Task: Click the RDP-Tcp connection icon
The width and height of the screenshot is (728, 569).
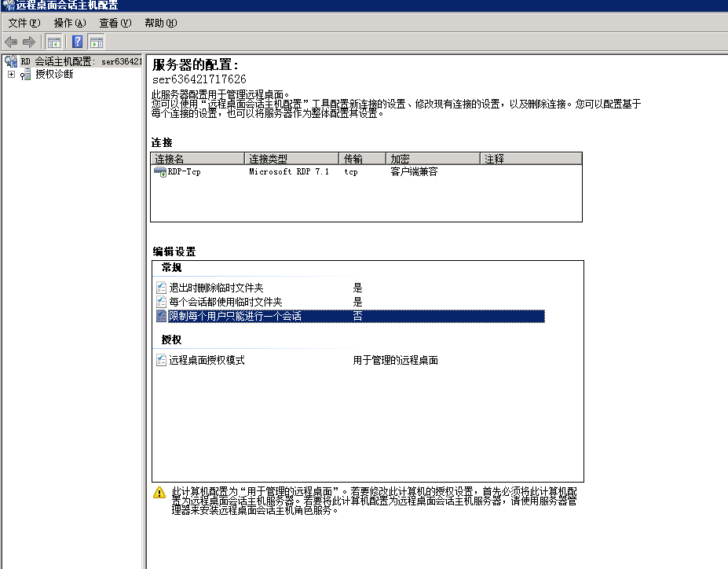Action: pos(160,172)
